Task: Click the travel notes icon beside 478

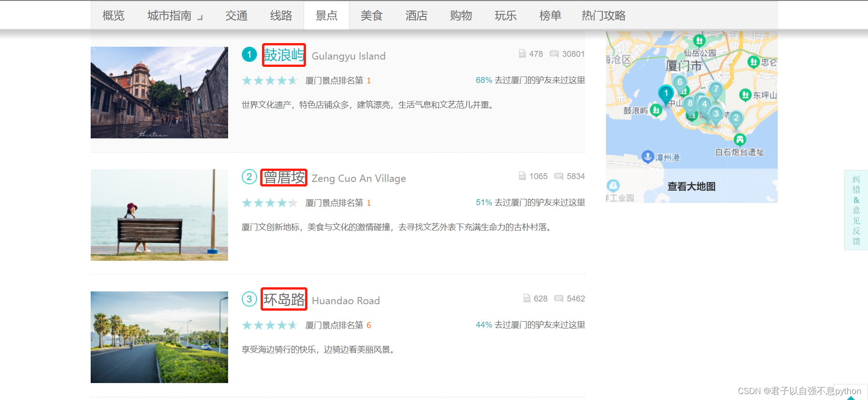Action: [522, 54]
